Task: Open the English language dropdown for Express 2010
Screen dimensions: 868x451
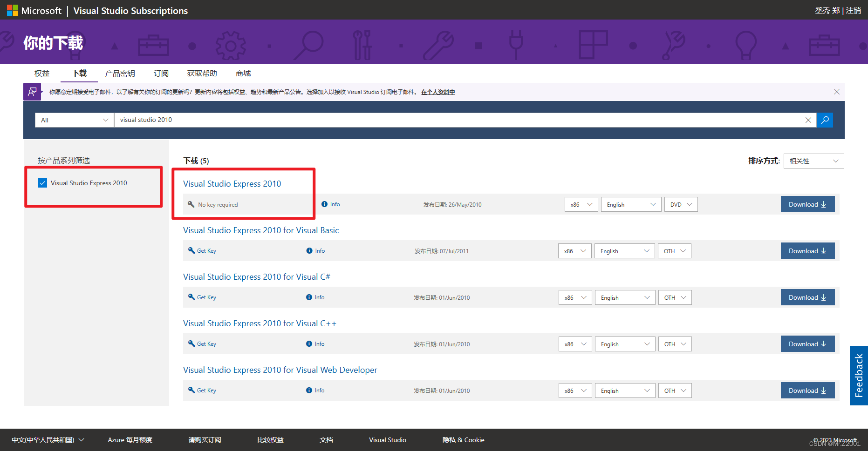Action: click(x=631, y=204)
